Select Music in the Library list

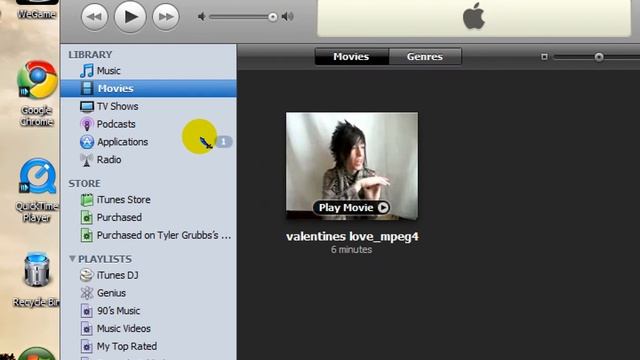click(109, 71)
